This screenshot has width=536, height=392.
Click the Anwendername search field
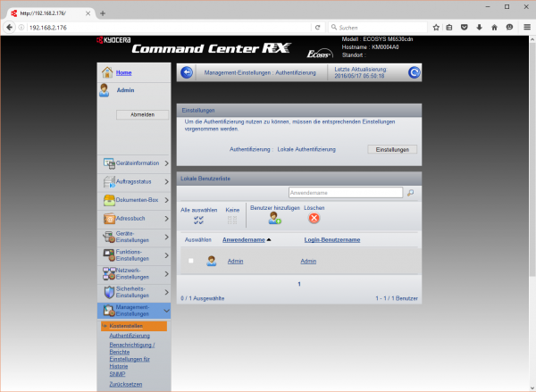pyautogui.click(x=345, y=192)
